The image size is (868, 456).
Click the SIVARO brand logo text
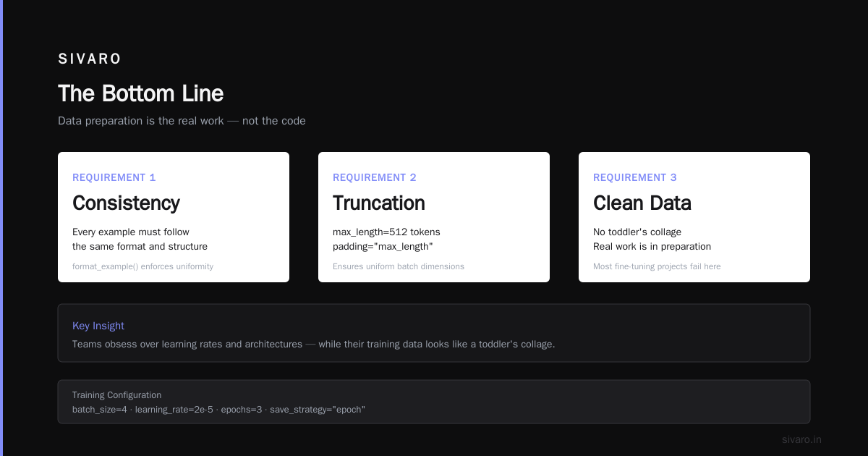(x=90, y=59)
